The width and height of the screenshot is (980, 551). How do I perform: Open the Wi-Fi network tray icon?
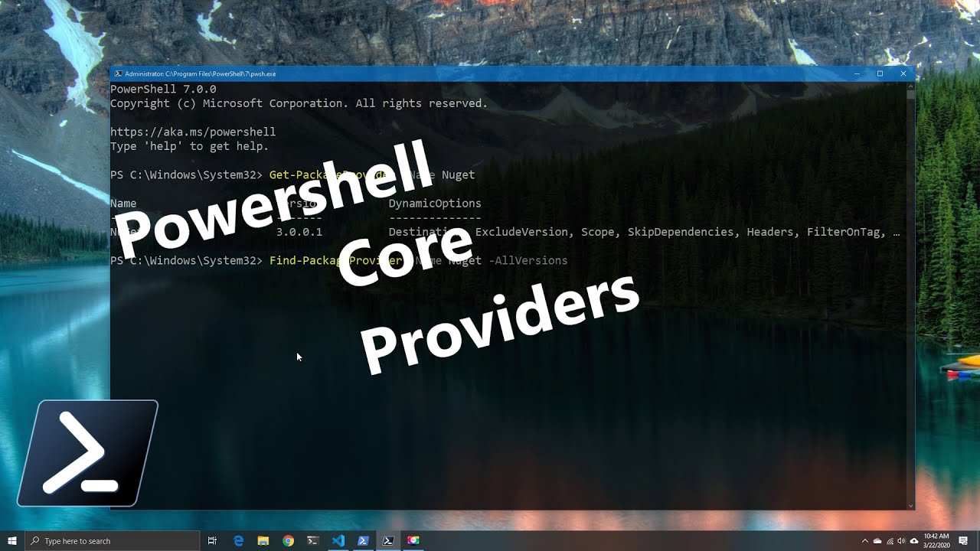[x=890, y=541]
